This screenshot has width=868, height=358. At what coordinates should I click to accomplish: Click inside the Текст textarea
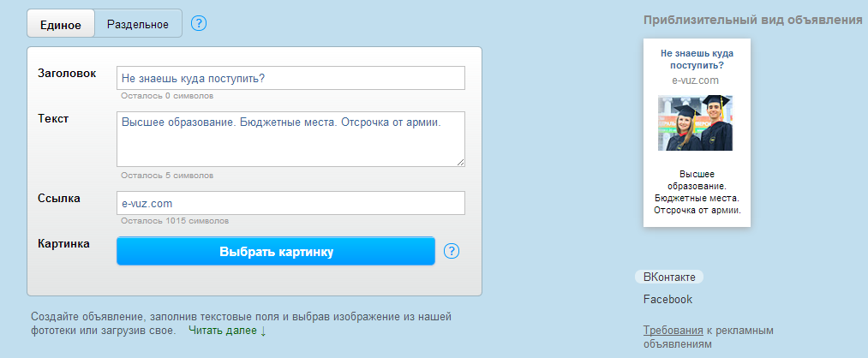[290, 139]
